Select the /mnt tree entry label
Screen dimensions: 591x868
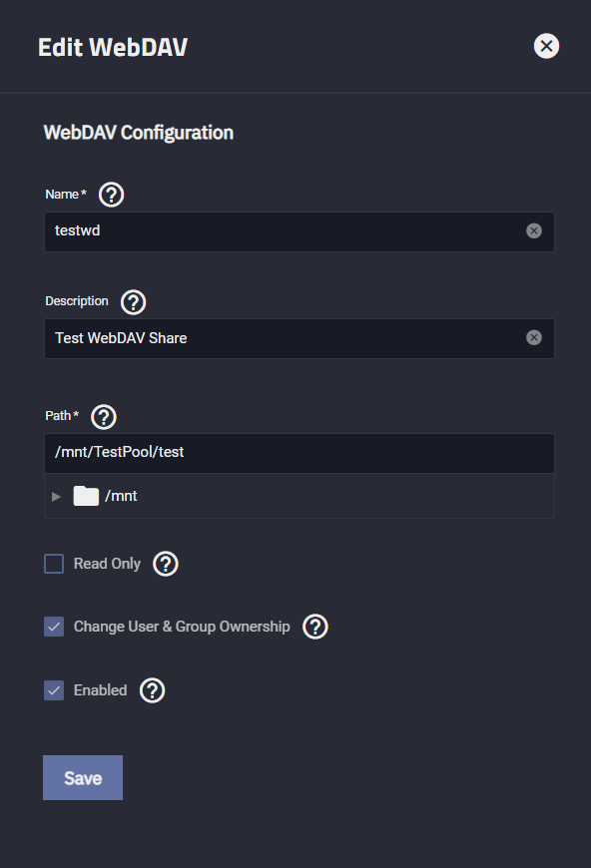[x=121, y=496]
